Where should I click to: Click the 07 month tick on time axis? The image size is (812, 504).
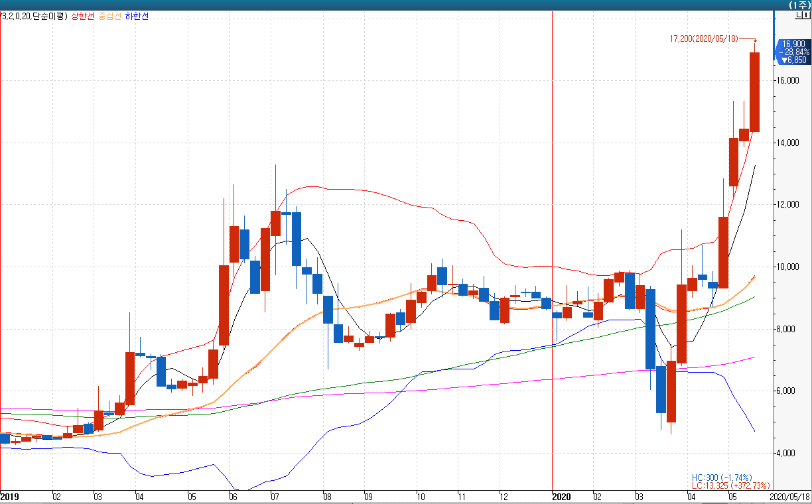pyautogui.click(x=273, y=496)
